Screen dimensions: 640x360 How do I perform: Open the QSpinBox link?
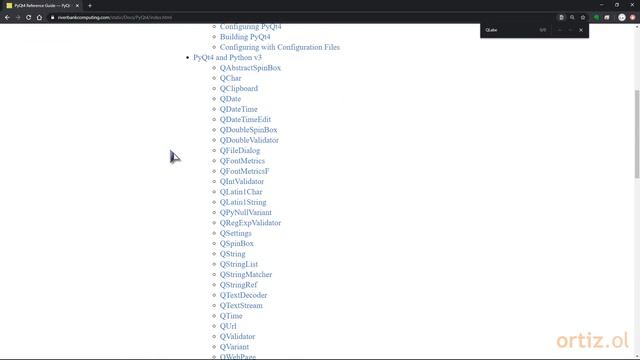pyautogui.click(x=237, y=244)
